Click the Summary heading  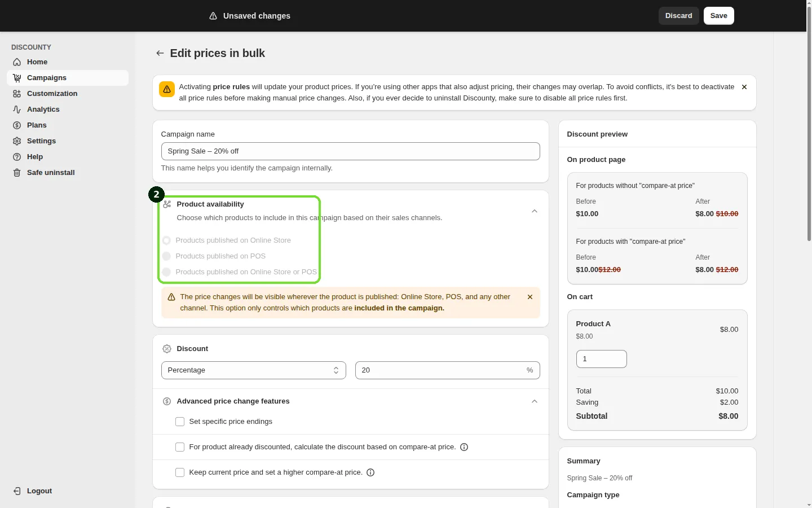pyautogui.click(x=584, y=461)
